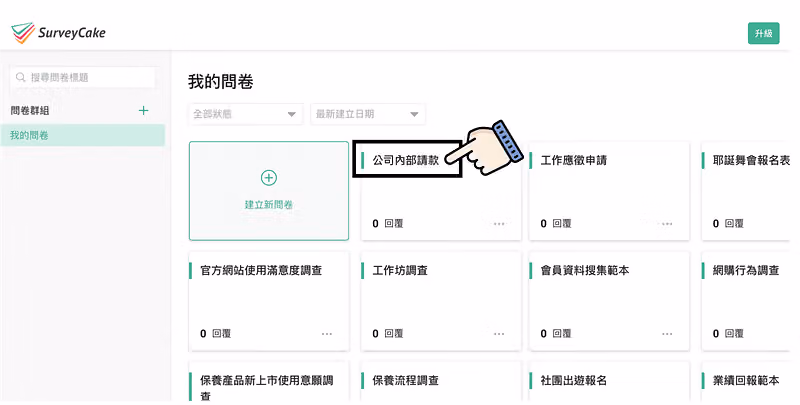Open the 網購行為調查 survey
Image resolution: width=800 pixels, height=405 pixels.
click(x=746, y=270)
